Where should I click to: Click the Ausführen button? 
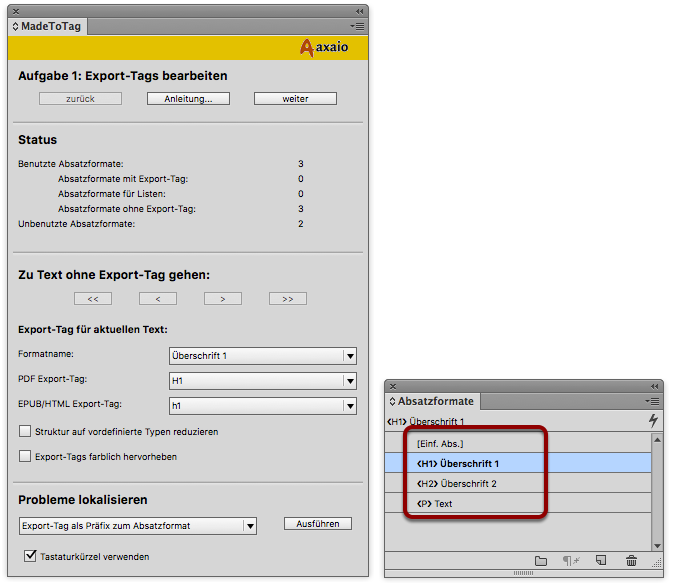pos(318,524)
